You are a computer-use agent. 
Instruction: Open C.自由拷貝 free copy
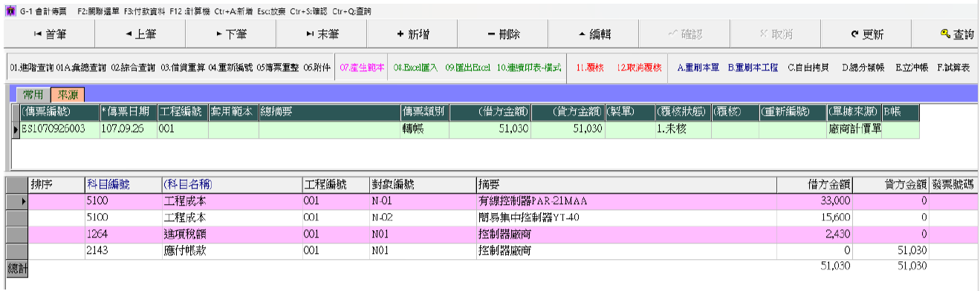[809, 67]
